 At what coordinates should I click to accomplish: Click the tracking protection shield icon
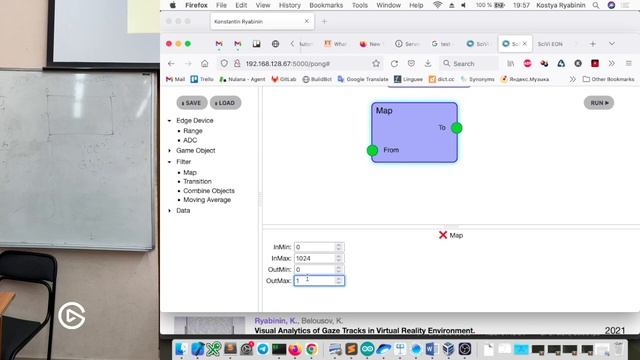[224, 64]
